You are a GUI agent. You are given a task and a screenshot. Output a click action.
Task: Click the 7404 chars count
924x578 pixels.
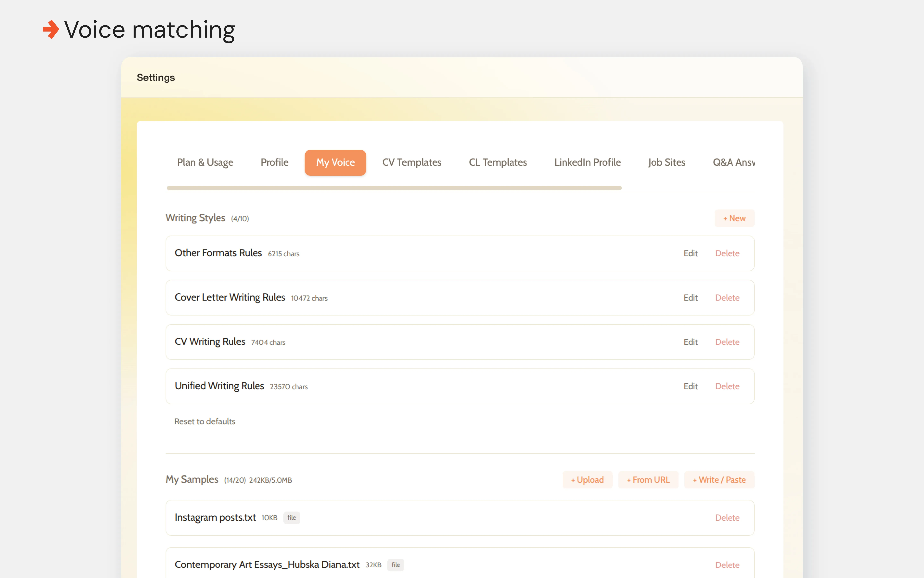(268, 342)
